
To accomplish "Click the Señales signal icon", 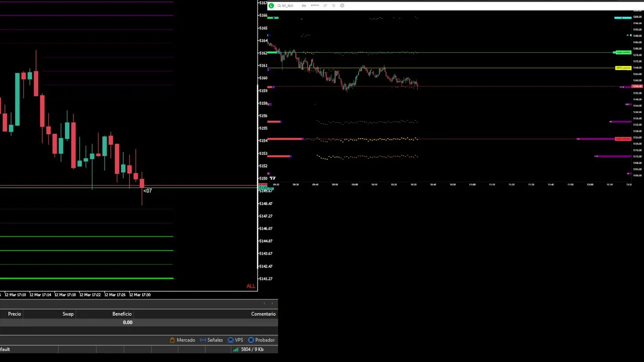I will 203,340.
